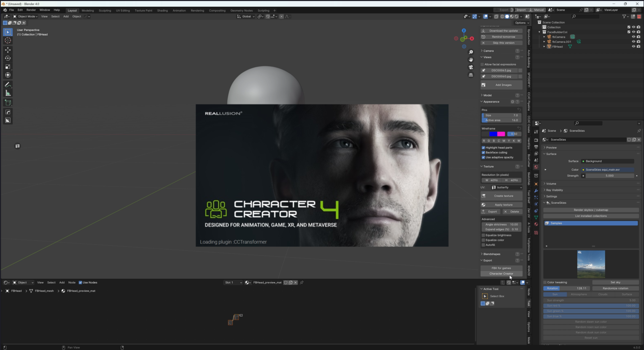Screen dimensions: 644x350
Task: Click Randomize rotation button
Action: pos(615,288)
